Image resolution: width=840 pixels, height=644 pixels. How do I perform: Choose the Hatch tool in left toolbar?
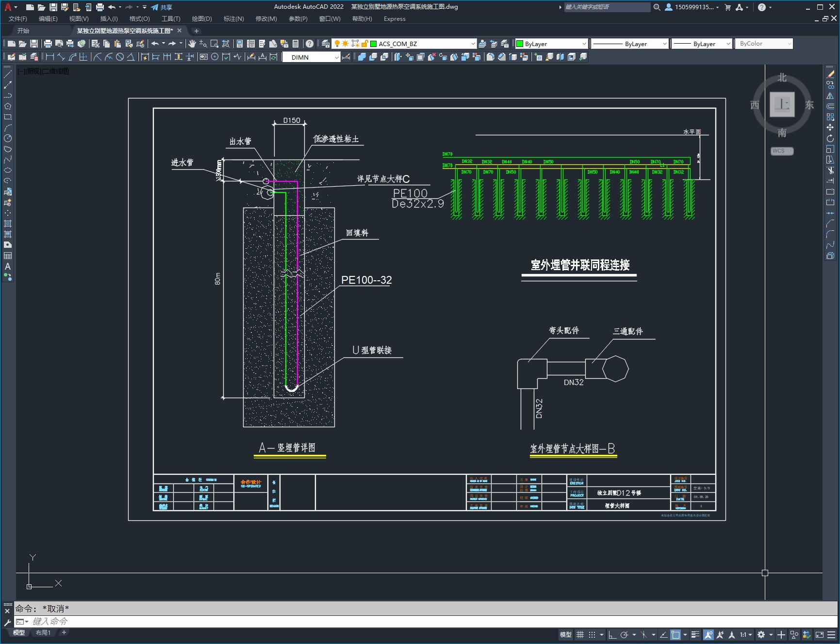tap(8, 224)
